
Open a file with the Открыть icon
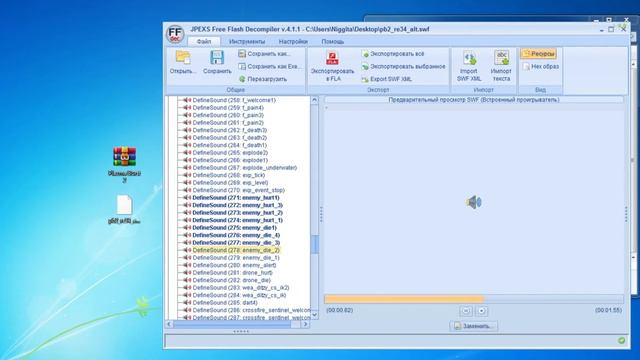point(183,62)
